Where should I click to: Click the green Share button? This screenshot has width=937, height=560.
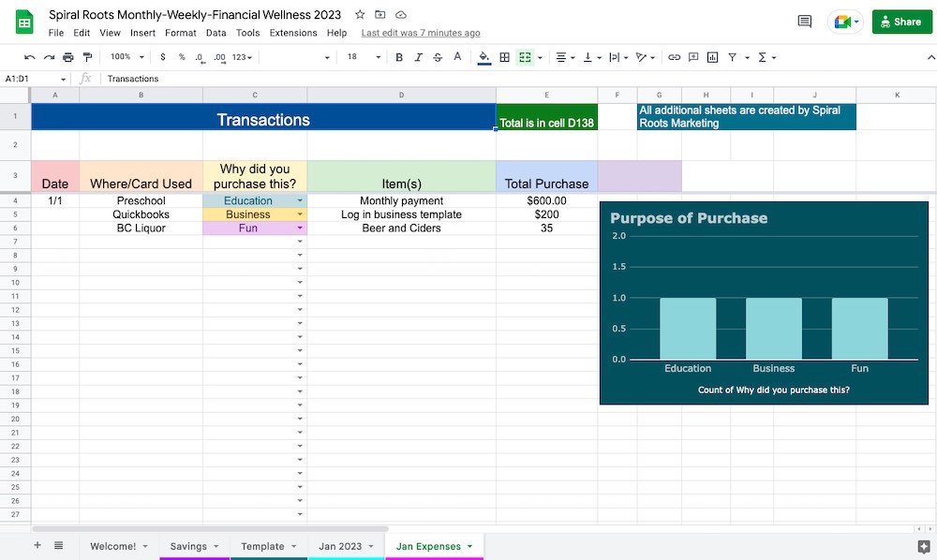click(x=902, y=22)
